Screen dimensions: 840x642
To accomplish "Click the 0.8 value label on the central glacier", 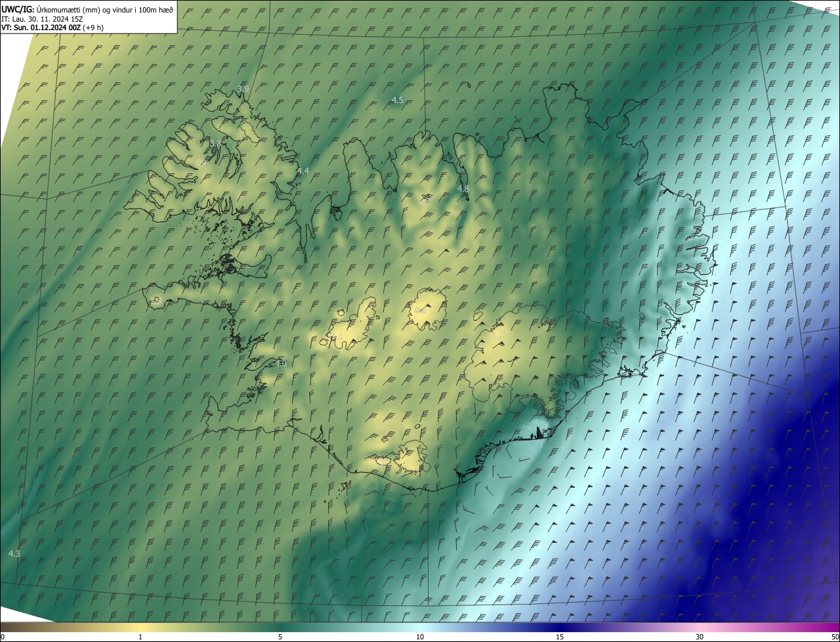I will click(421, 310).
